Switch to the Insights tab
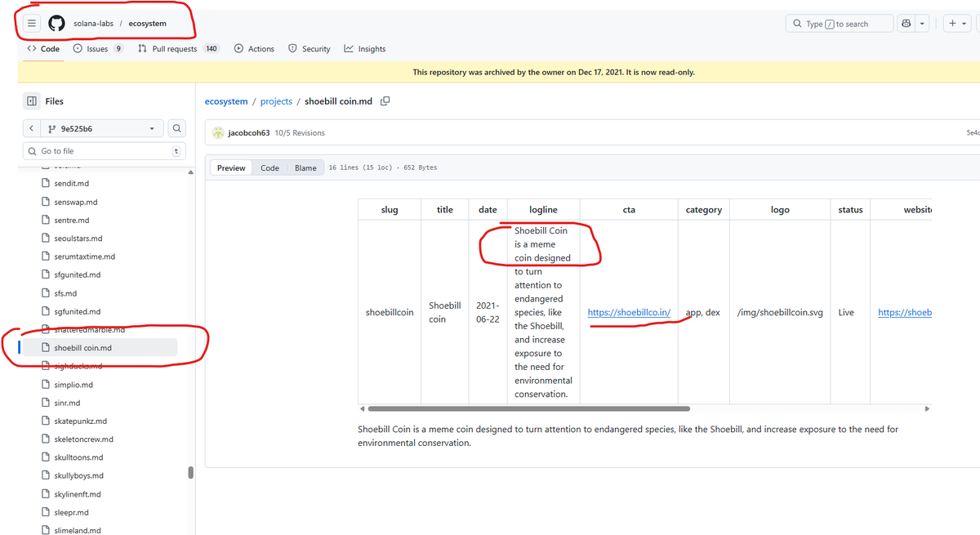 [x=365, y=49]
